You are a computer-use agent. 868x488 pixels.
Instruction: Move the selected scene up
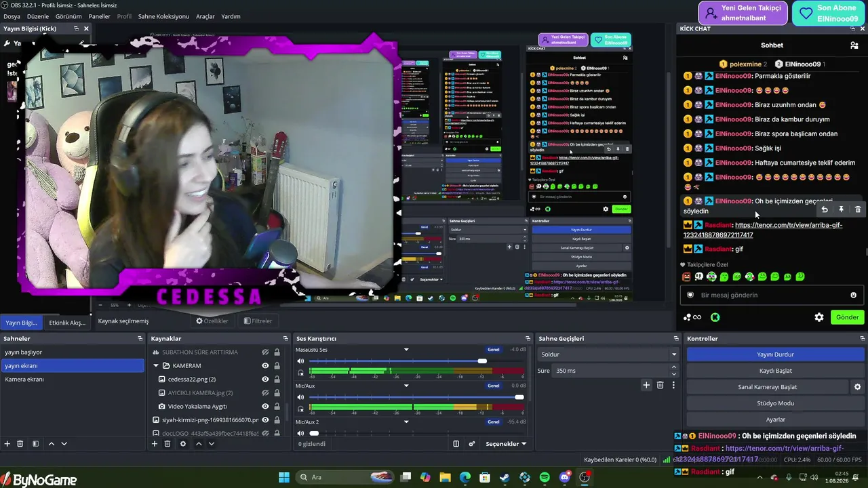click(x=51, y=444)
